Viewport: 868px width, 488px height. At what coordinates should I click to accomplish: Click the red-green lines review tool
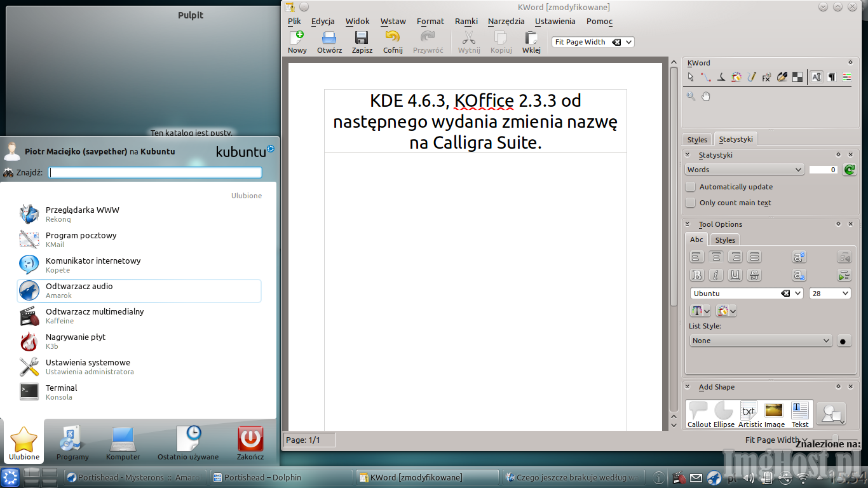pos(847,77)
